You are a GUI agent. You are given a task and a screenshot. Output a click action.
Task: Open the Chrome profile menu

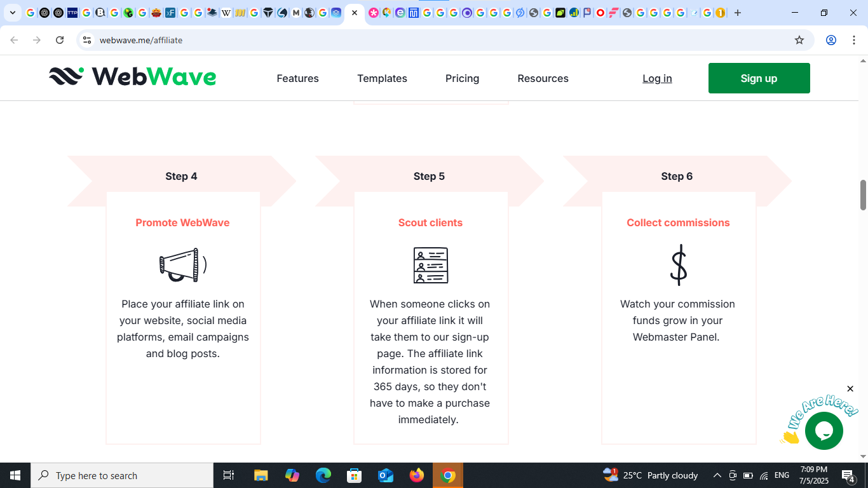831,40
